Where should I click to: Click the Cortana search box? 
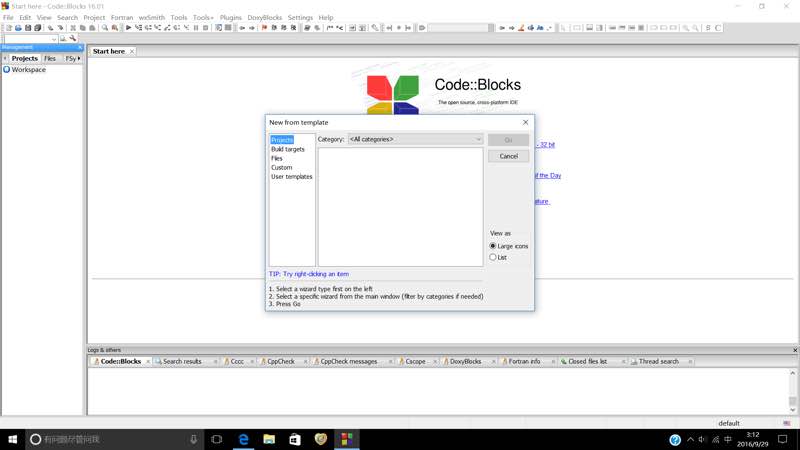tap(115, 439)
